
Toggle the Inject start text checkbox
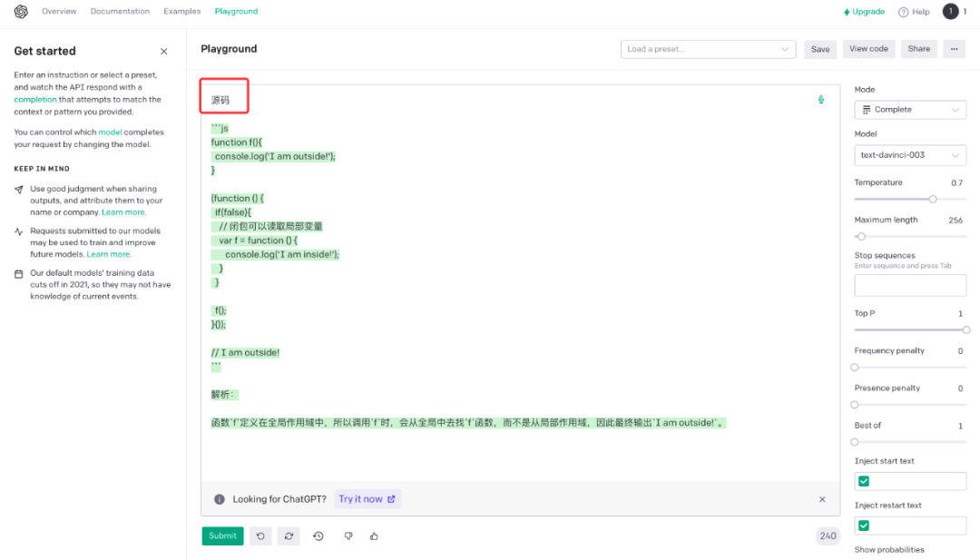click(864, 481)
